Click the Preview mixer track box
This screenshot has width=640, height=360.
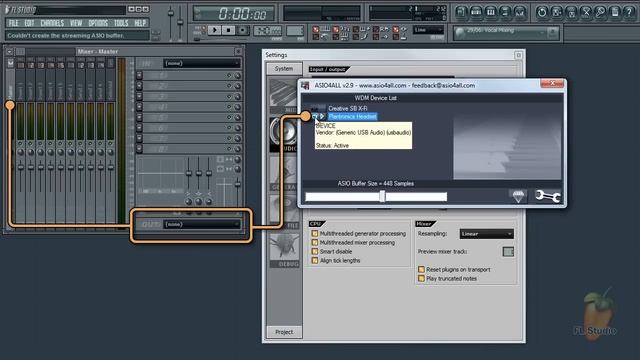click(508, 251)
